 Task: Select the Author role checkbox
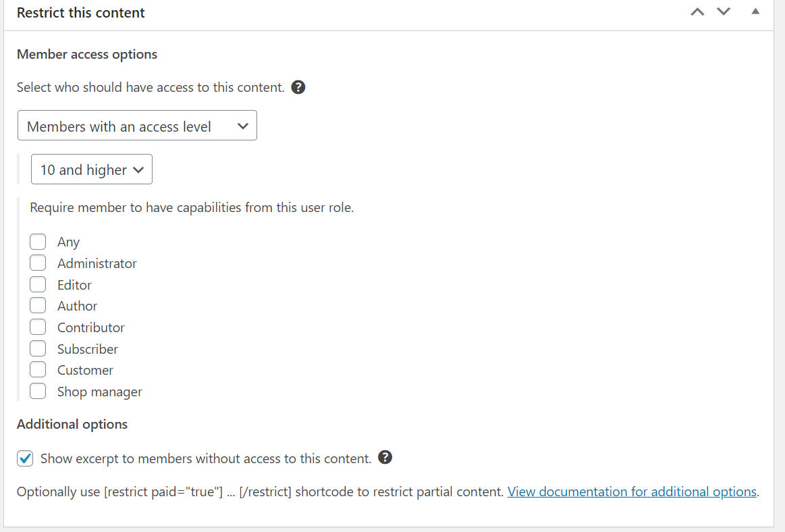pyautogui.click(x=38, y=306)
